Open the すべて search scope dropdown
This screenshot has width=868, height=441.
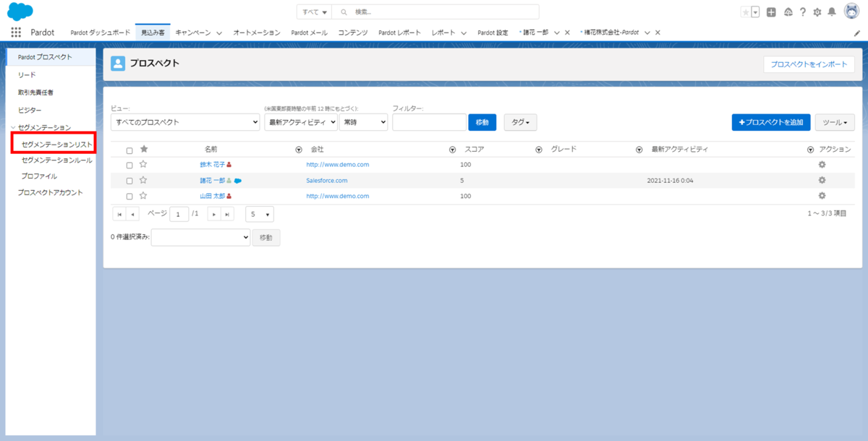point(314,12)
